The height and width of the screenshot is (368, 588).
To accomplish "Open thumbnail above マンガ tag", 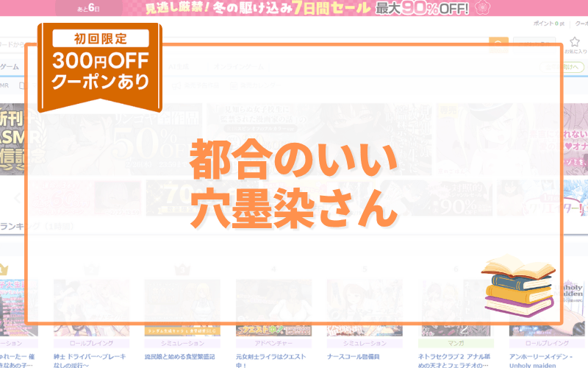I will 456,308.
